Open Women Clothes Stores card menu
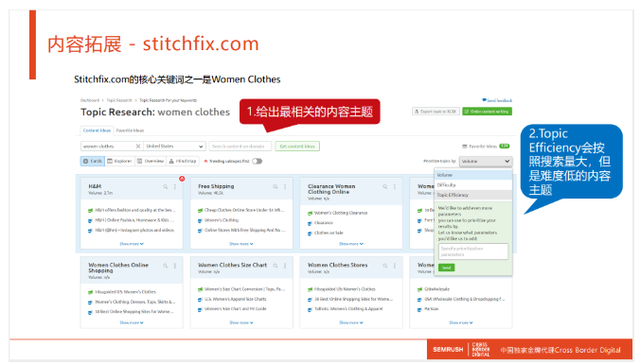The height and width of the screenshot is (364, 640). tap(395, 266)
